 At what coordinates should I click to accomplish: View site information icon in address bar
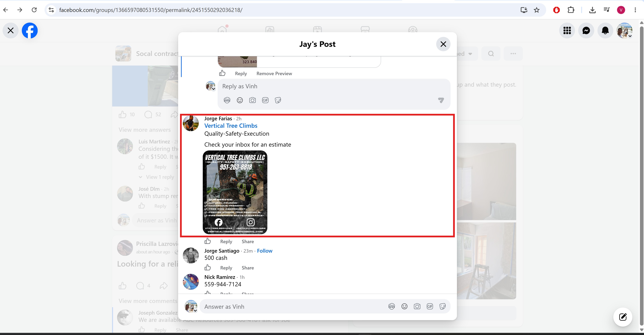point(51,10)
